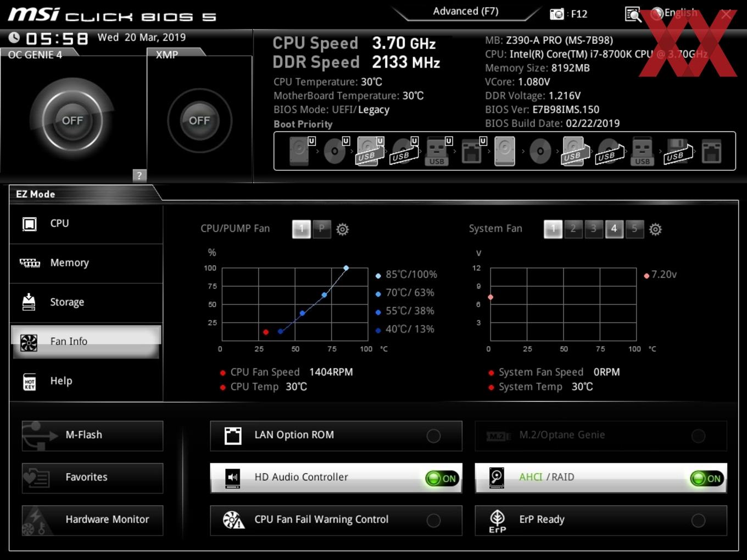Select System Fan 2 button

(573, 229)
